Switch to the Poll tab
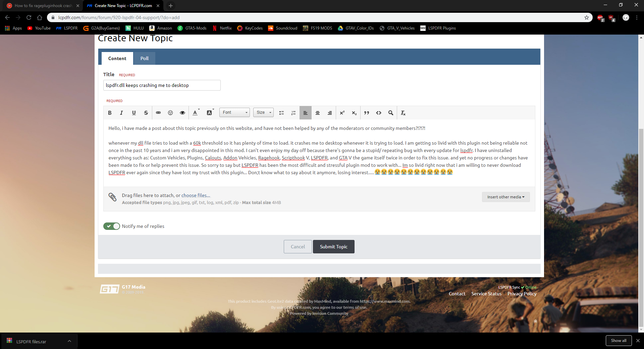644x349 pixels. 145,58
